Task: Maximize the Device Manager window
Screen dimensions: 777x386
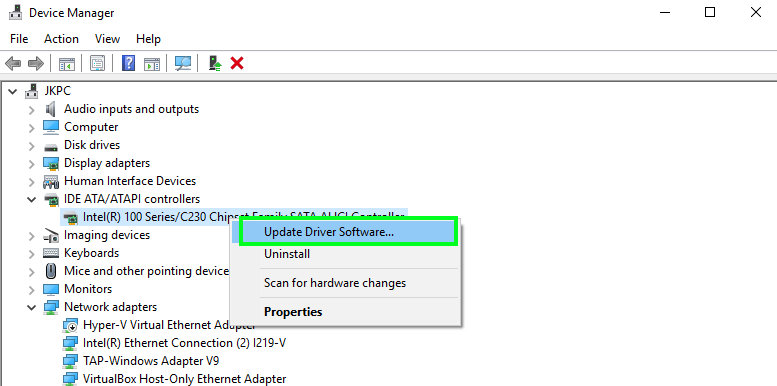Action: click(710, 12)
